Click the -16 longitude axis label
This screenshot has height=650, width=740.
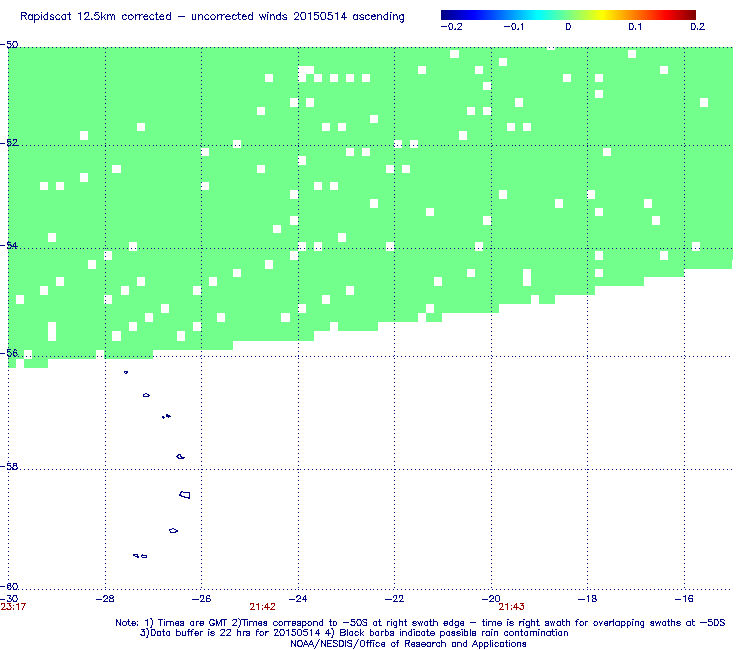coord(684,599)
